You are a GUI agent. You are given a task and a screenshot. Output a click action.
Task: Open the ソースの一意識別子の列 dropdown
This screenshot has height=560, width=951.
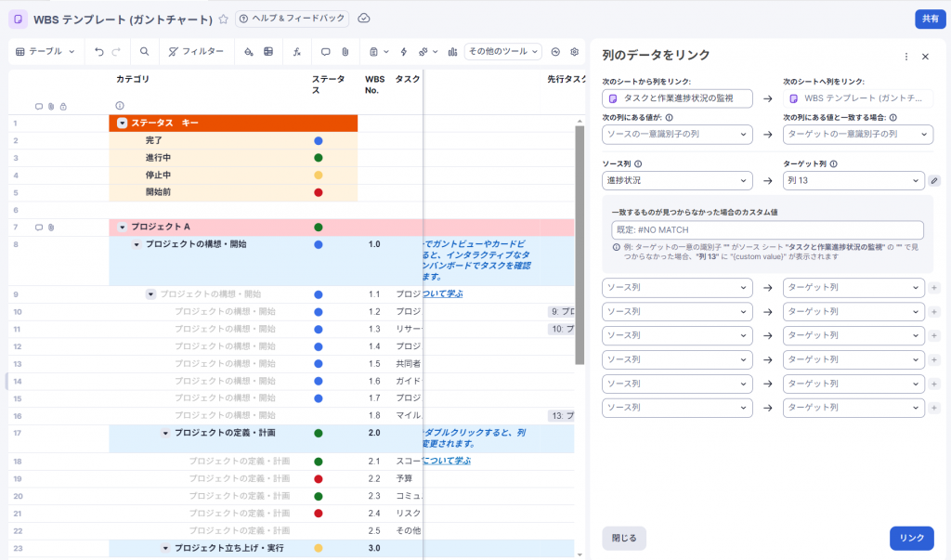676,135
